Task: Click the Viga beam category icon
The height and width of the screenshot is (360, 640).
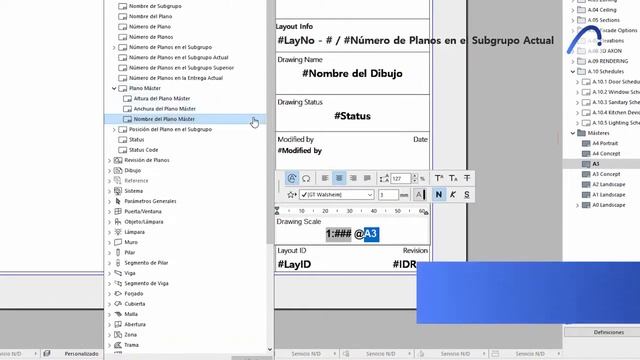Action: pyautogui.click(x=118, y=273)
